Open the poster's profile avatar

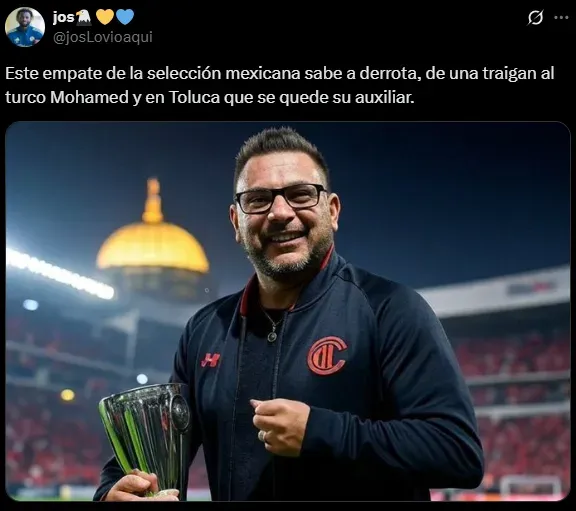pos(25,27)
